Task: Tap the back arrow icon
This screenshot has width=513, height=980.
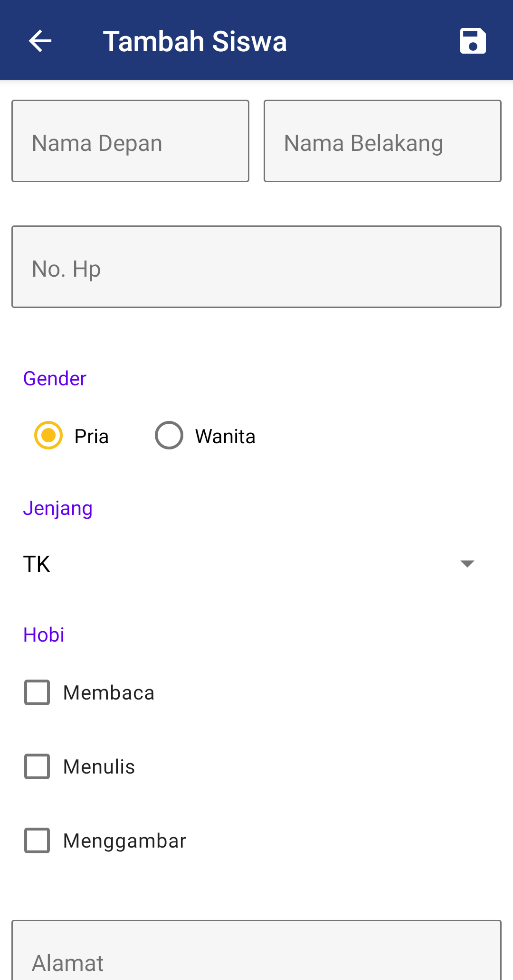Action: click(40, 41)
